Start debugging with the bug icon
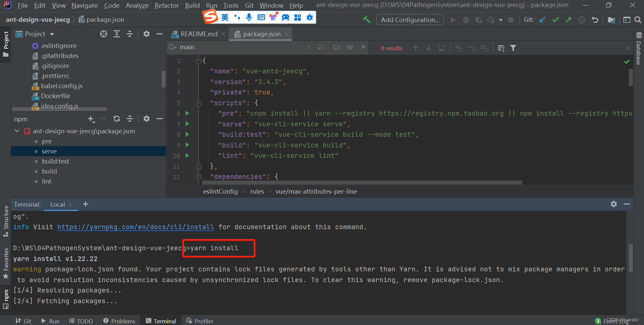Image resolution: width=644 pixels, height=325 pixels. 466,20
